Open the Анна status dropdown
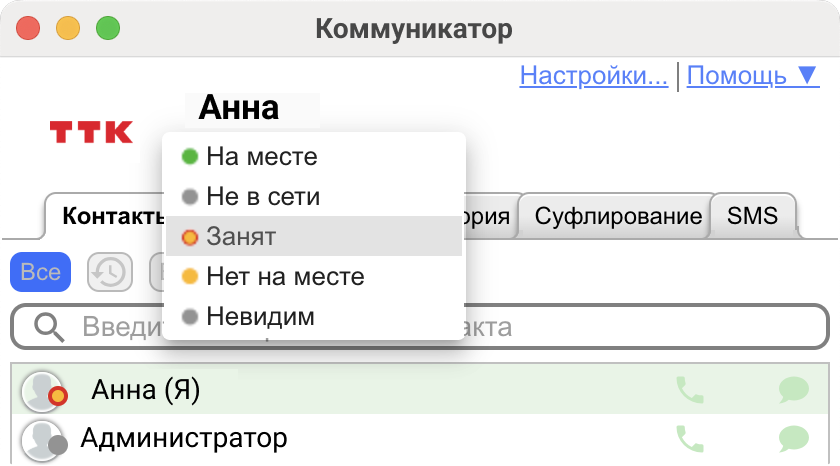The height and width of the screenshot is (466, 840). click(x=239, y=107)
